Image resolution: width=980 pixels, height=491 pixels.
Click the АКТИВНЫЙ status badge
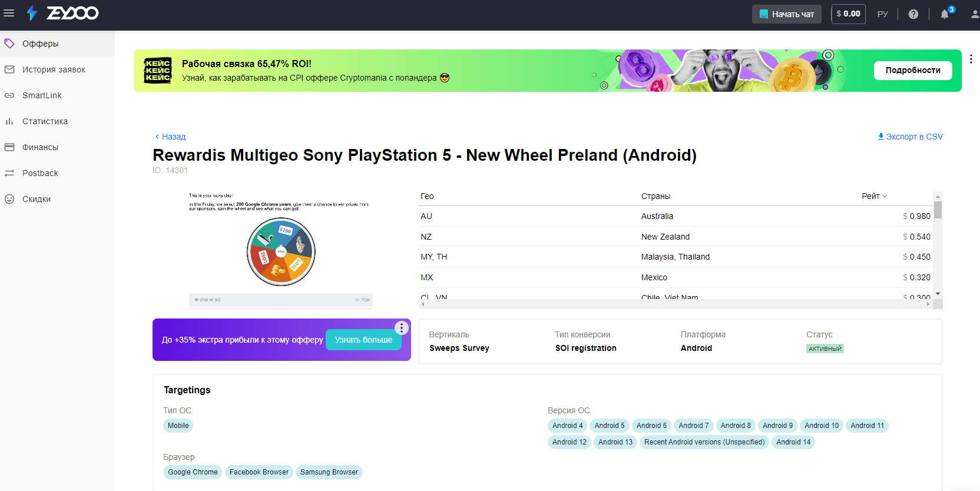[x=825, y=349]
